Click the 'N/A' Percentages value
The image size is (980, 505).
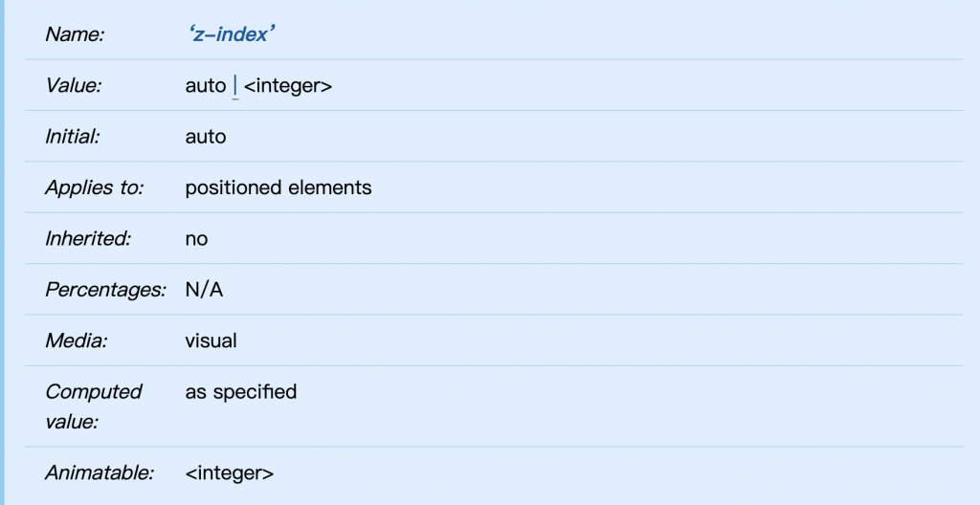pyautogui.click(x=204, y=290)
